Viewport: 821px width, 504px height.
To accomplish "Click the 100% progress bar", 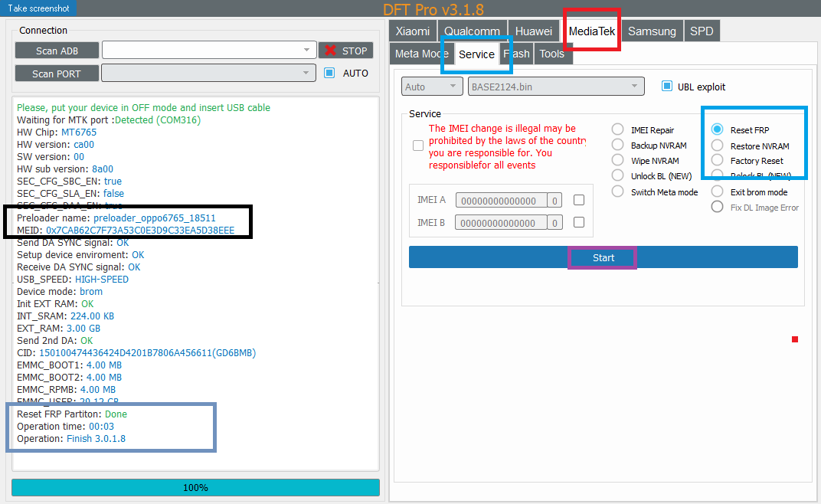I will pos(195,487).
